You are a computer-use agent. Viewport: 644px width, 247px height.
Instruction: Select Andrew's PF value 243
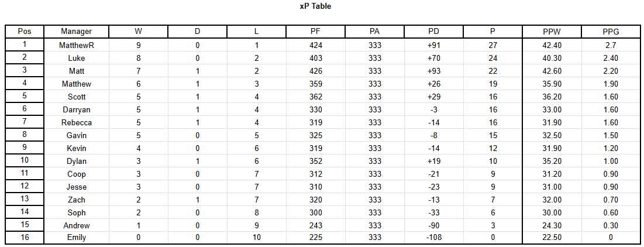click(315, 225)
